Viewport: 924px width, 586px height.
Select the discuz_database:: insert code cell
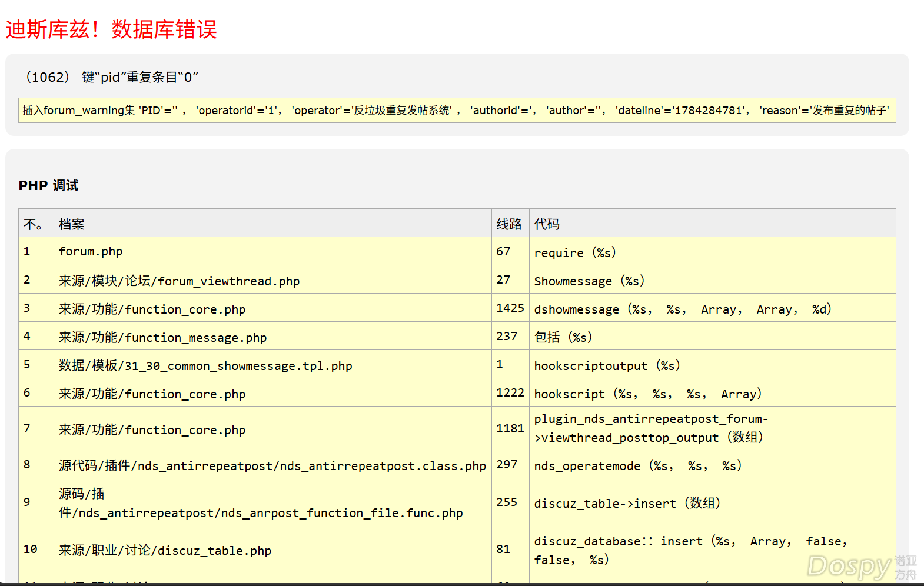click(x=713, y=549)
